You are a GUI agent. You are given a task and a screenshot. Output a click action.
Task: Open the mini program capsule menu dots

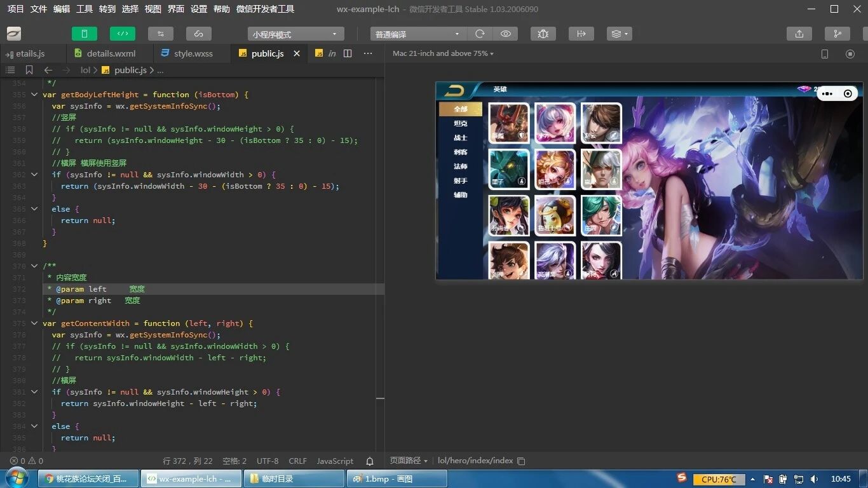827,93
